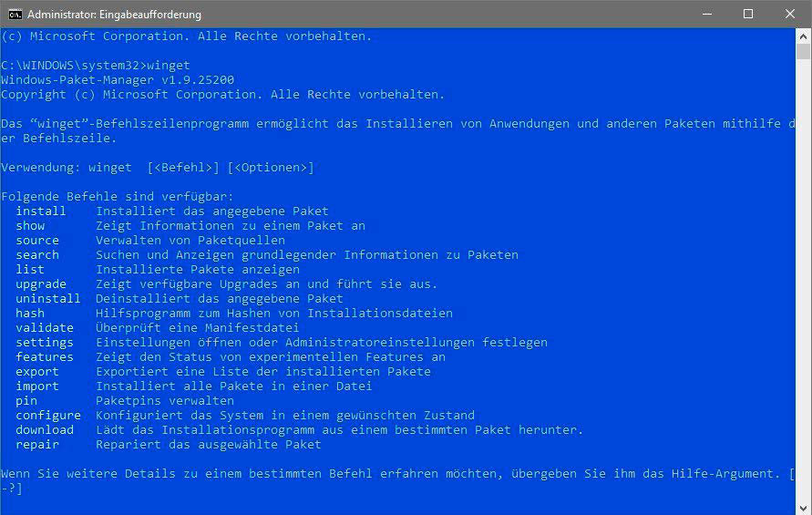Click the 'repair' command at list bottom
812x515 pixels.
37,444
